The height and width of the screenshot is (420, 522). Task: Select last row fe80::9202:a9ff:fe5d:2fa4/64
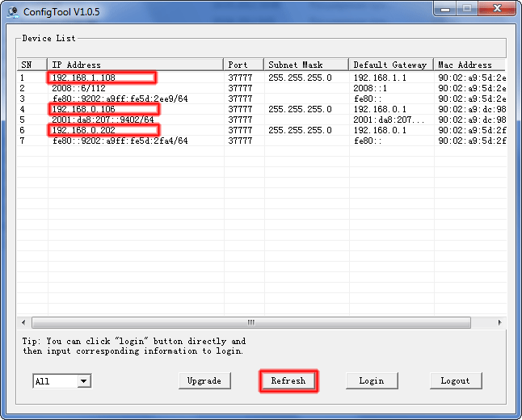[120, 141]
